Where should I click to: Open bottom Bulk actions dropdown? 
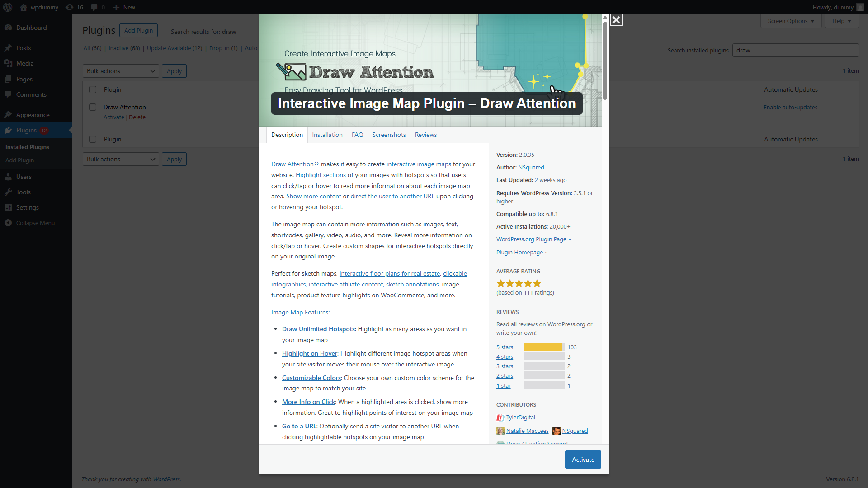tap(121, 159)
